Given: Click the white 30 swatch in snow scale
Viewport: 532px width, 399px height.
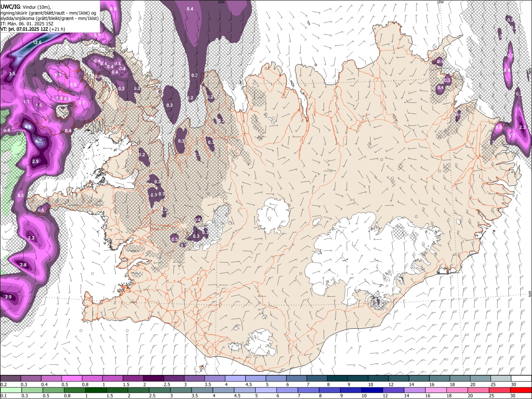Looking at the screenshot, I should (x=521, y=379).
